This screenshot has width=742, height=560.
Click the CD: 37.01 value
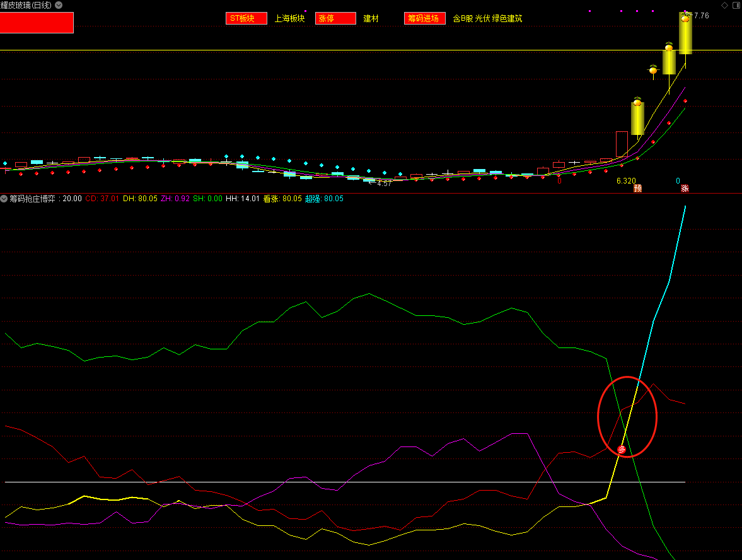[102, 199]
